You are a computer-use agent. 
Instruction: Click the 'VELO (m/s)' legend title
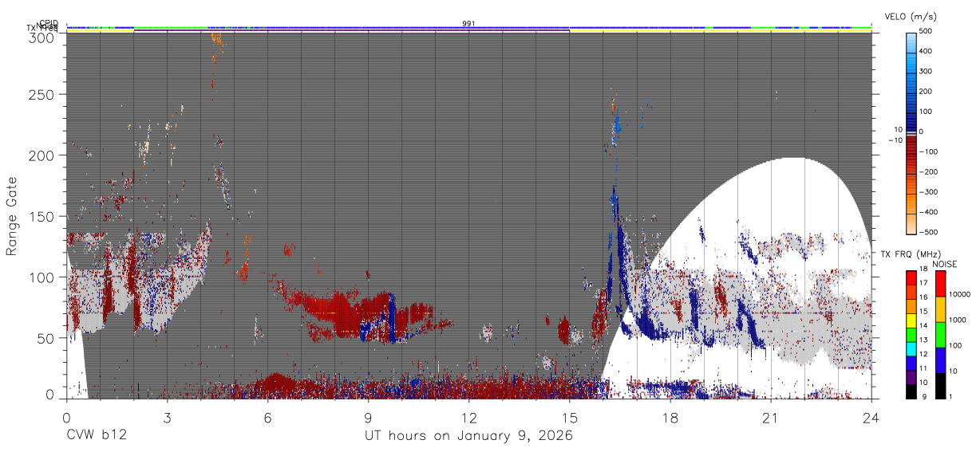pos(910,16)
